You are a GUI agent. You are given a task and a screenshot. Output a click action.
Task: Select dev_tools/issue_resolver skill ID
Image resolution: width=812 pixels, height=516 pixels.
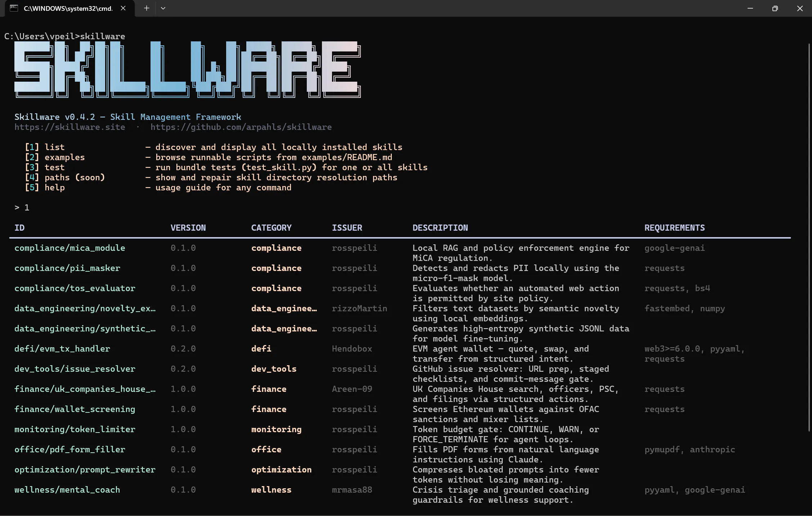[x=75, y=369]
